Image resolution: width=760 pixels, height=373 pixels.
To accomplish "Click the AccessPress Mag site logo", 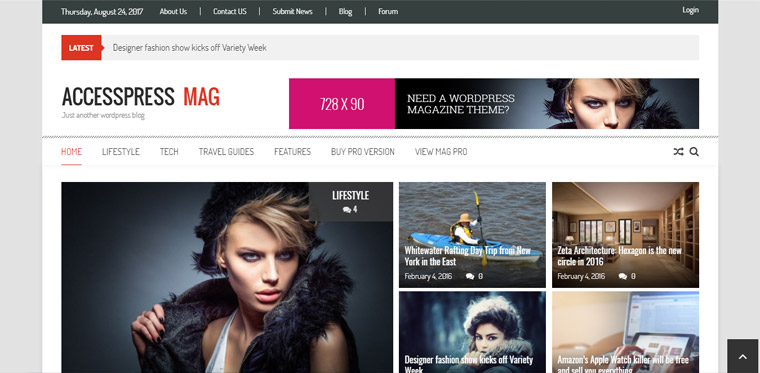I will click(x=141, y=96).
